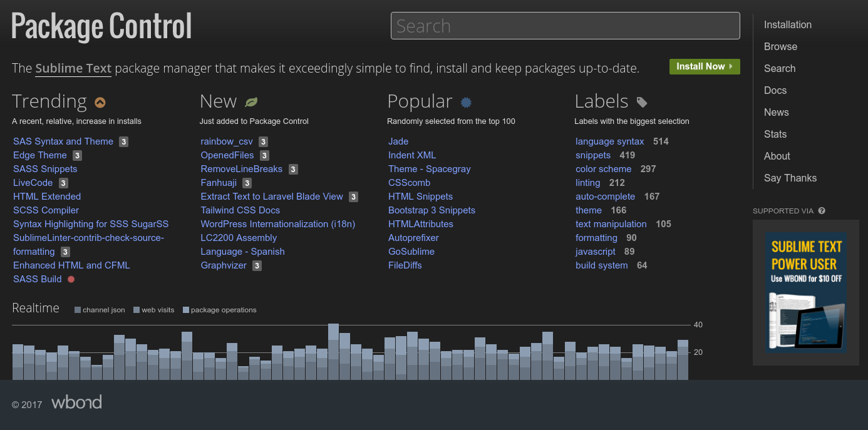
Task: Open Say Thanks in the sidebar
Action: click(x=790, y=178)
